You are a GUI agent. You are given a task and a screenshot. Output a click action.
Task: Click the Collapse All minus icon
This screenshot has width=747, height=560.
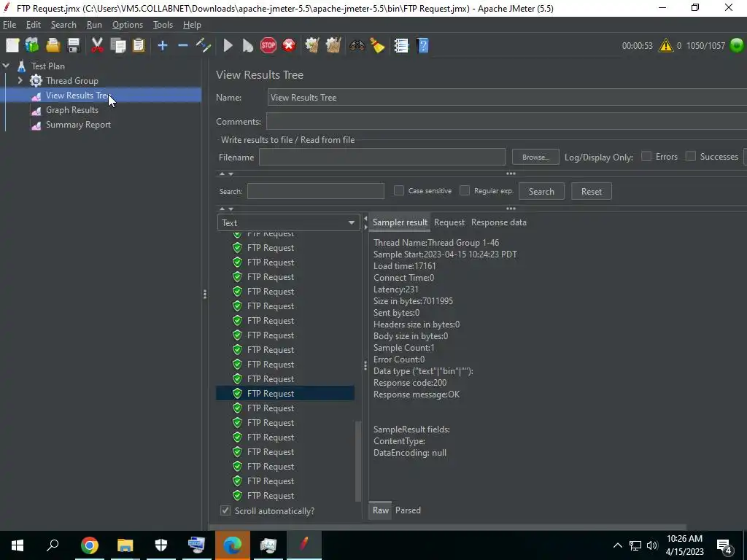tap(183, 46)
